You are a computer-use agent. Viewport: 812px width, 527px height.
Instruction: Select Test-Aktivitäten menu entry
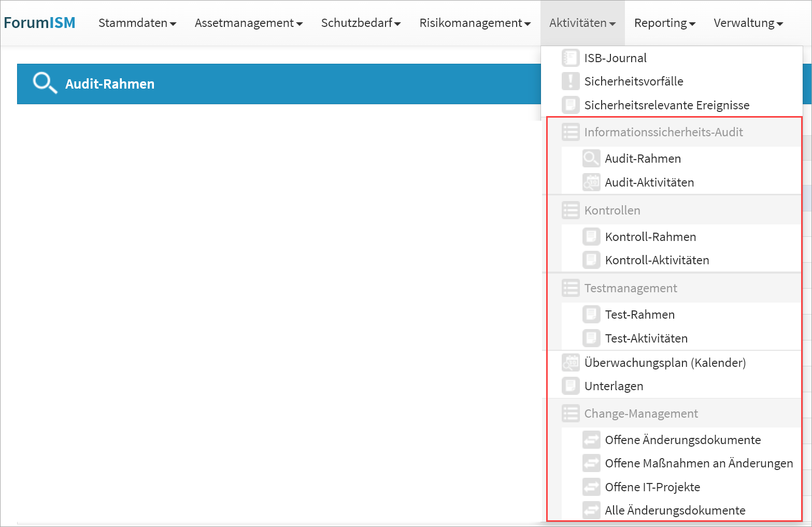pyautogui.click(x=646, y=338)
